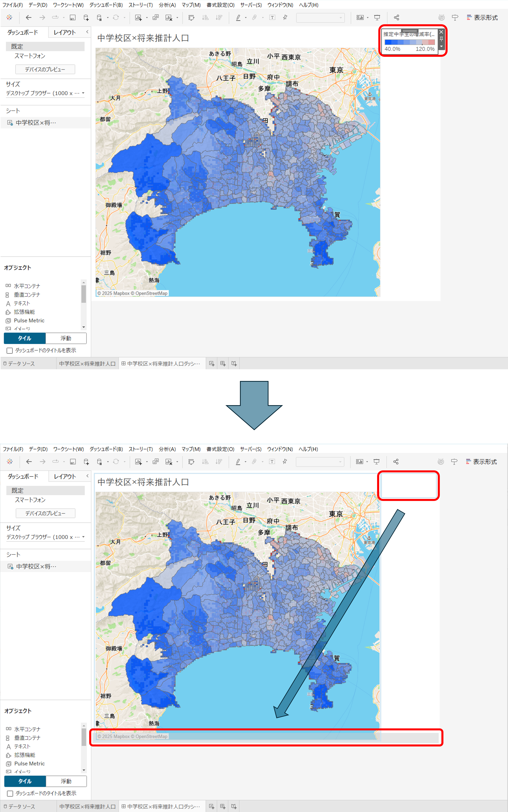Click デバイスのプレビュー button in upper window
Image resolution: width=508 pixels, height=812 pixels.
[45, 70]
